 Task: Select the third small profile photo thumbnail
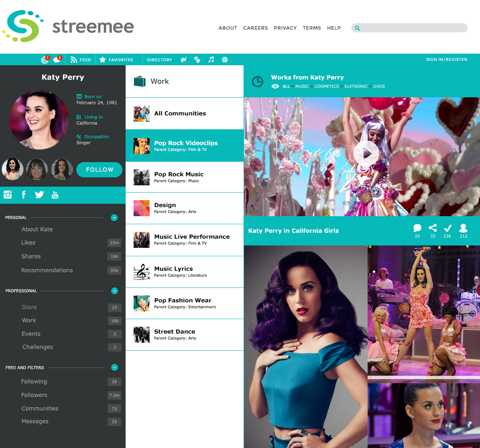[62, 169]
